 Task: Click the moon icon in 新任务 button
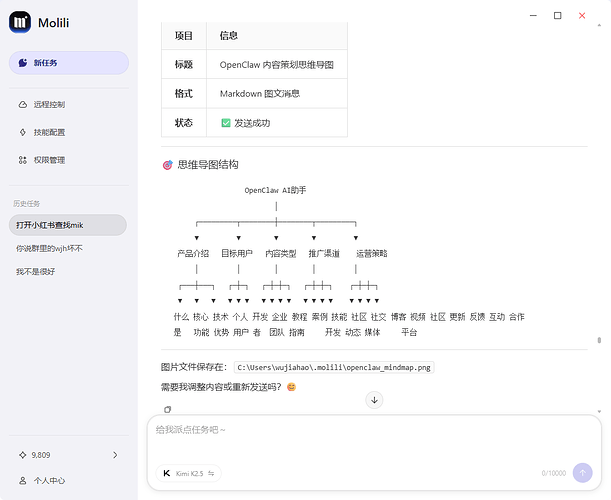(x=23, y=63)
